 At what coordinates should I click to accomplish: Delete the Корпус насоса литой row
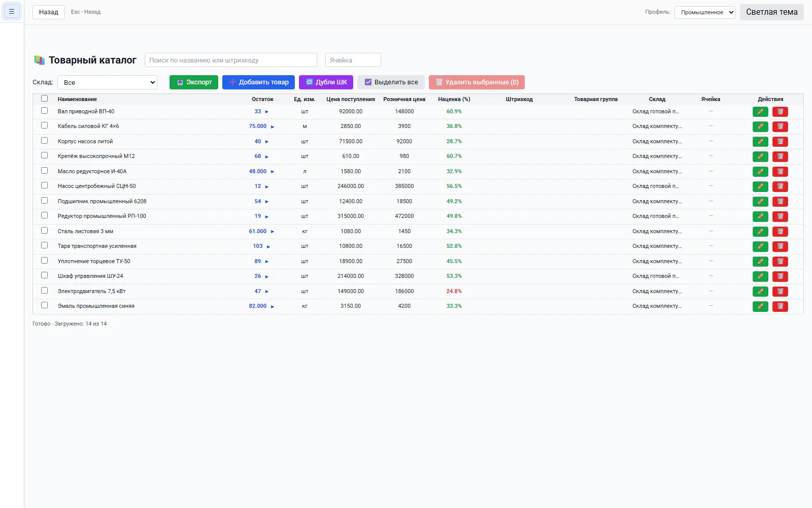click(780, 142)
